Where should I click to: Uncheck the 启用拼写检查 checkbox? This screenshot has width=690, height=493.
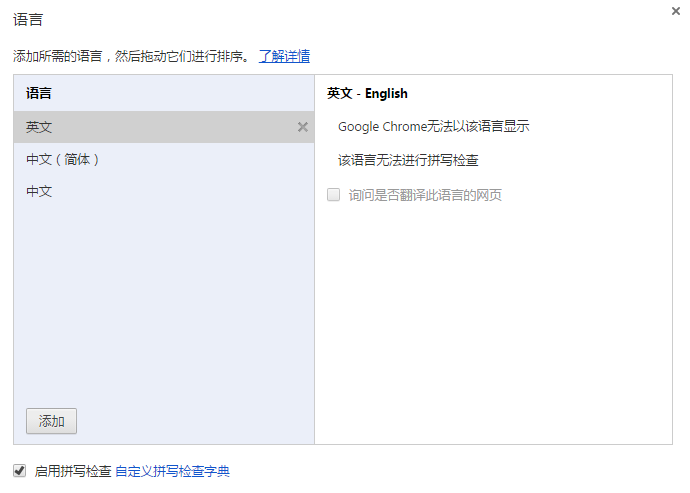point(19,471)
